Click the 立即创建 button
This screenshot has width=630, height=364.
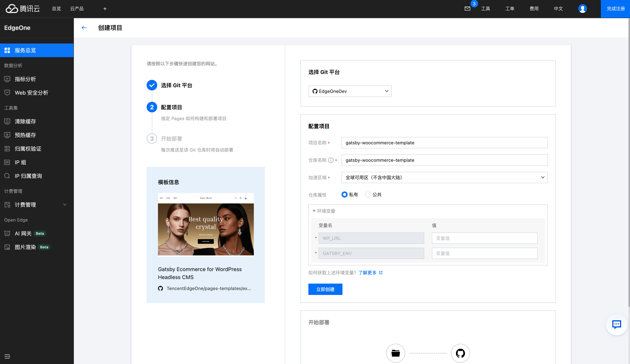[x=325, y=289]
